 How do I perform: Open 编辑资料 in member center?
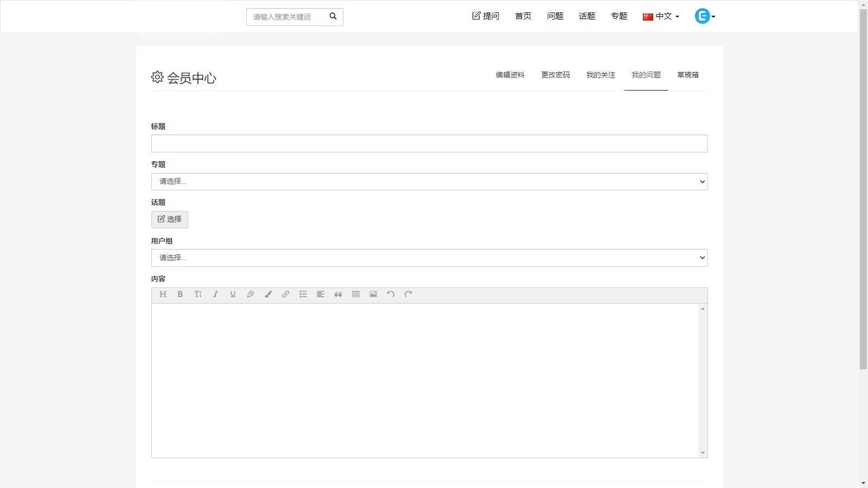(x=509, y=75)
